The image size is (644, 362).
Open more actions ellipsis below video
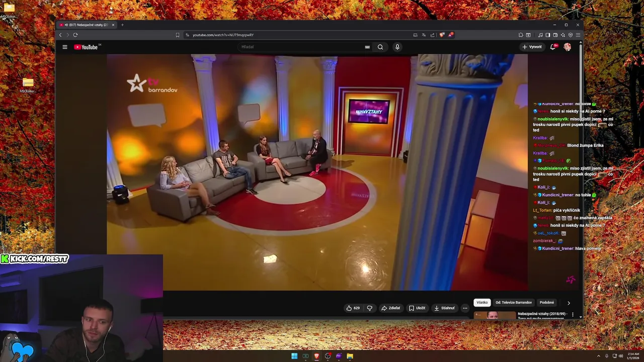click(x=465, y=308)
